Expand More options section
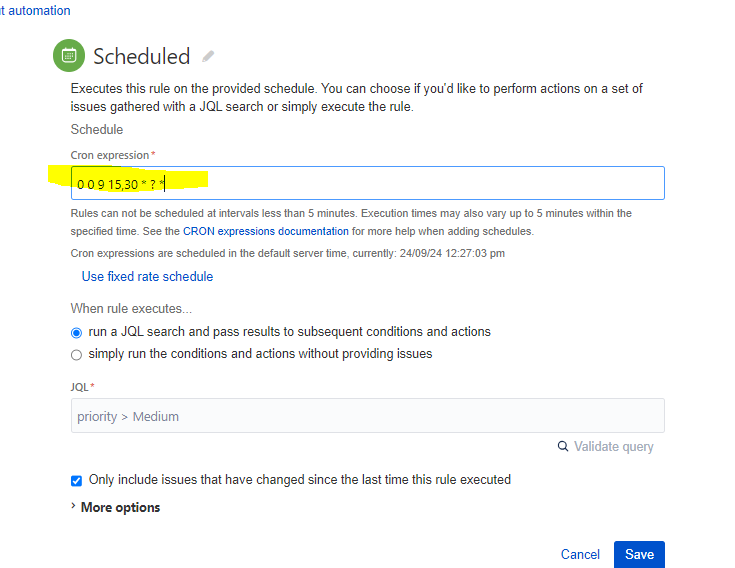The width and height of the screenshot is (735, 568). tap(115, 507)
